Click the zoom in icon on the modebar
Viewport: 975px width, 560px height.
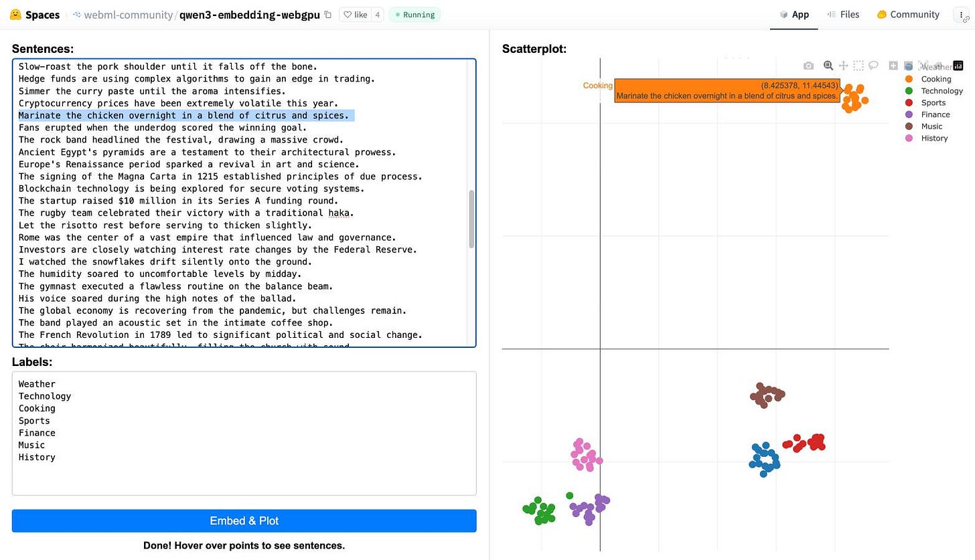coord(893,66)
